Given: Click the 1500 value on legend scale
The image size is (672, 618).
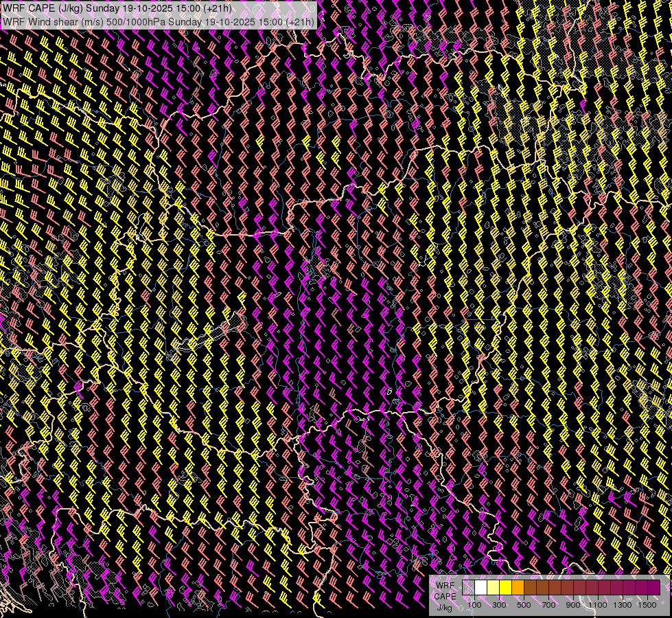Looking at the screenshot, I should coord(647,605).
